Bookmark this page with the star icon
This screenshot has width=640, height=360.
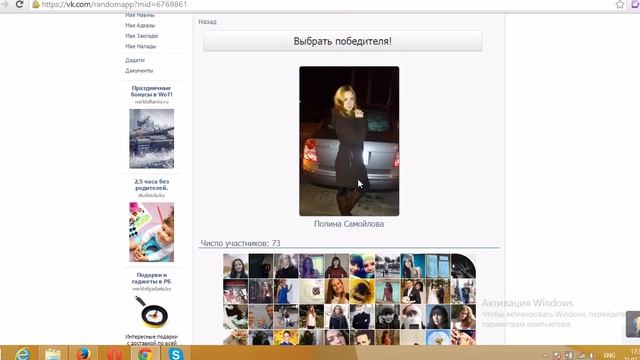[620, 4]
